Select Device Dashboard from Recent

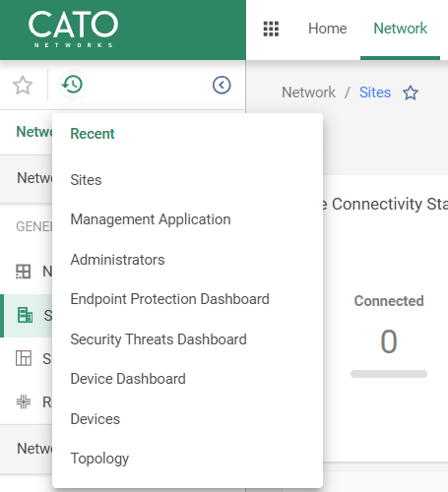pyautogui.click(x=128, y=379)
